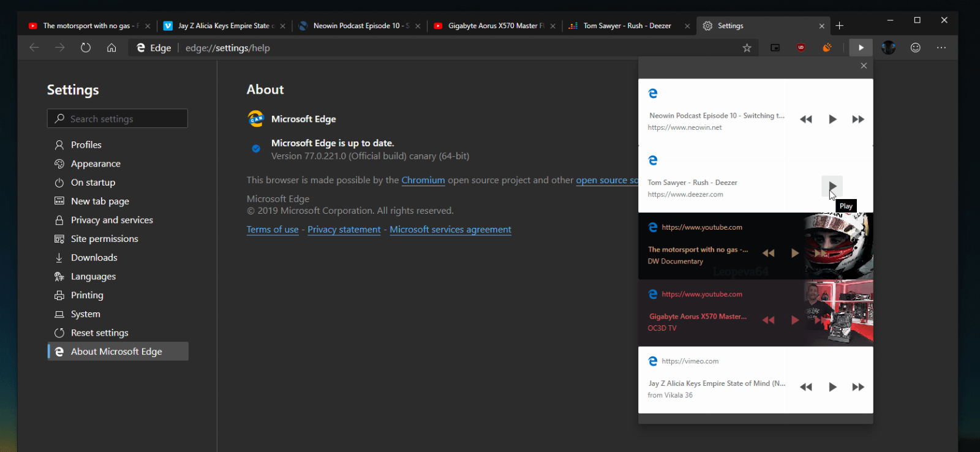Open a new tab with plus button
The height and width of the screenshot is (452, 980).
[840, 26]
